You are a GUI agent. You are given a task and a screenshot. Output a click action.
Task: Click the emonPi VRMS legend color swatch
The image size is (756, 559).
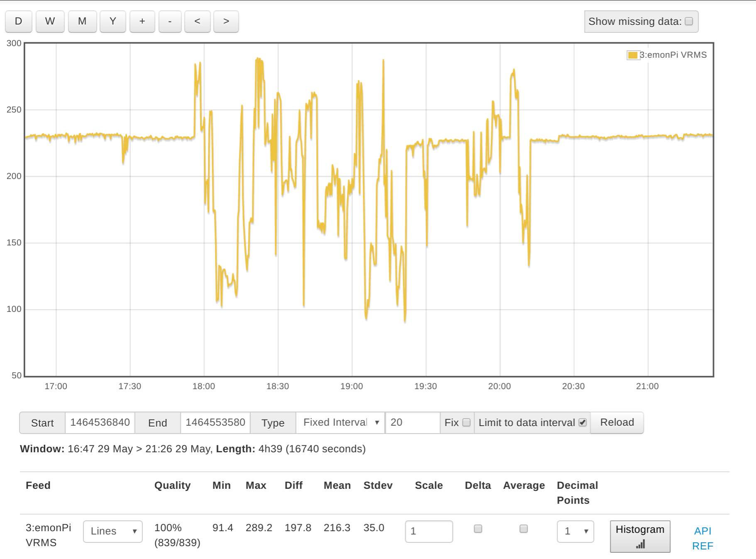pos(633,55)
